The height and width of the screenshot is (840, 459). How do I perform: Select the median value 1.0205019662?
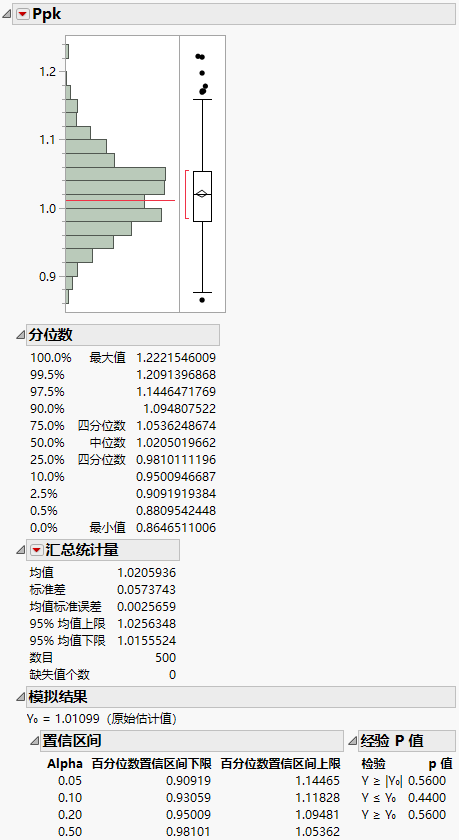coord(176,443)
